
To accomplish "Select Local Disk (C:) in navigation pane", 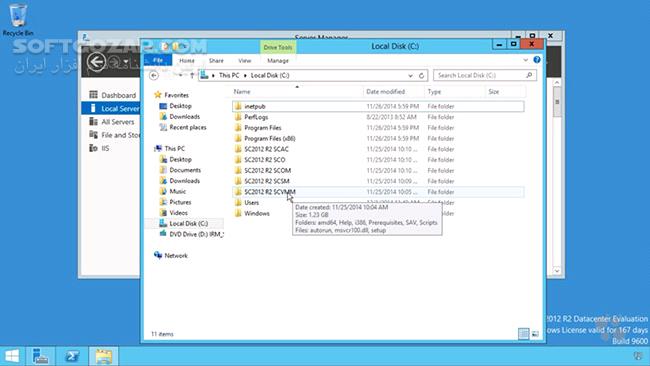I will pyautogui.click(x=189, y=224).
